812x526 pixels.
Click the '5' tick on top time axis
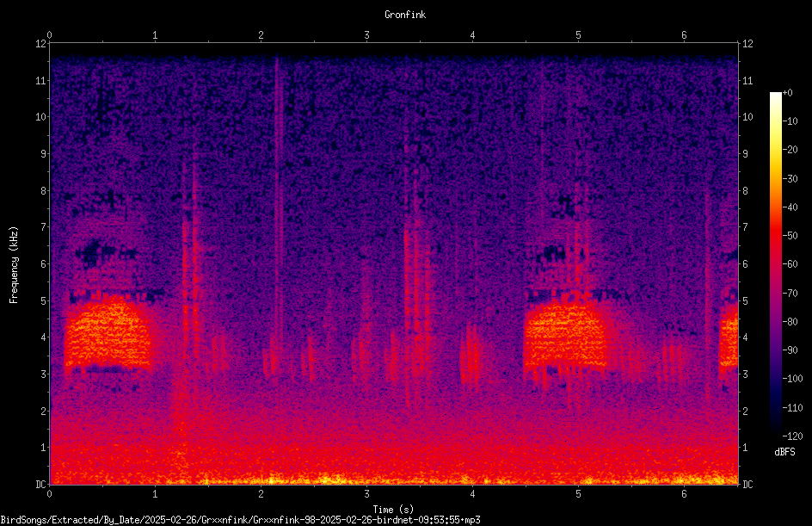[x=578, y=35]
